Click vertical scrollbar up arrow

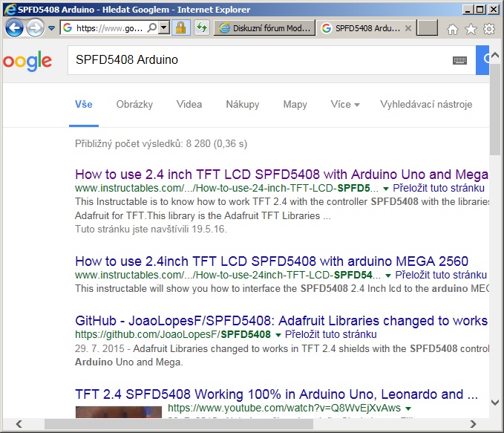(x=495, y=55)
